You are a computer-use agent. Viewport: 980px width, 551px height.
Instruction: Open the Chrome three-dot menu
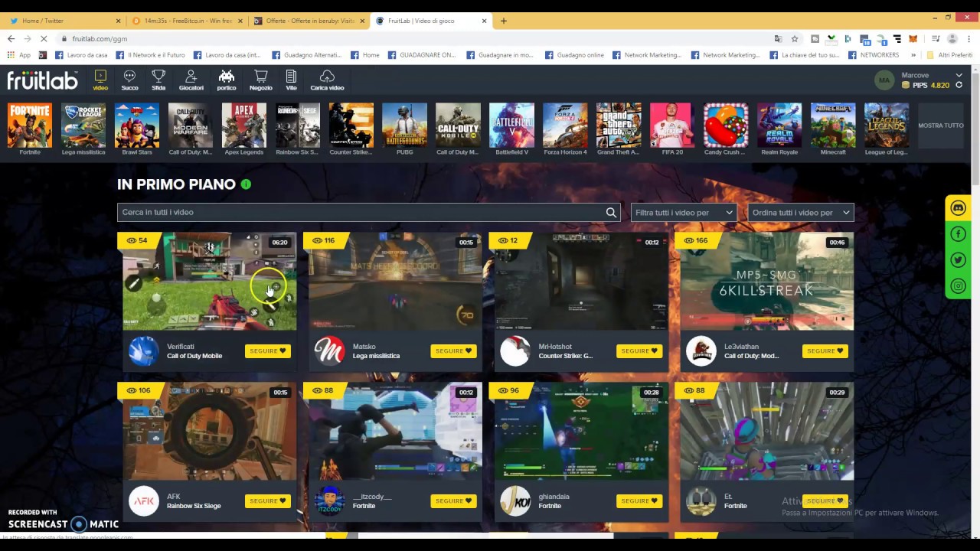pos(969,39)
